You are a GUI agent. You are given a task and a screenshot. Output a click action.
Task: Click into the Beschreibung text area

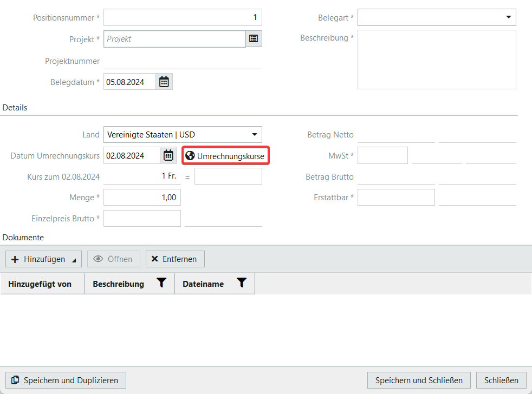[x=437, y=60]
